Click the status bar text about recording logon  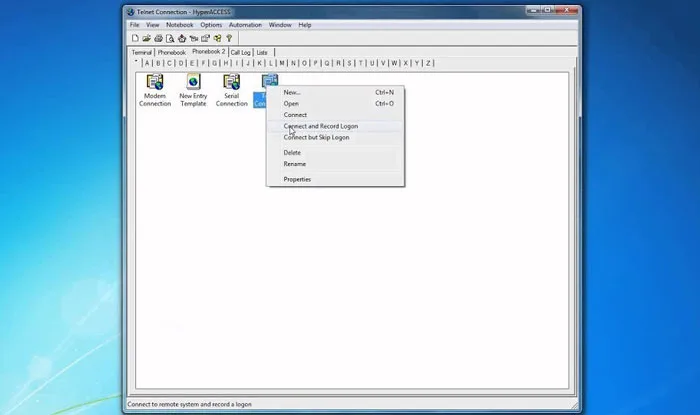click(189, 404)
